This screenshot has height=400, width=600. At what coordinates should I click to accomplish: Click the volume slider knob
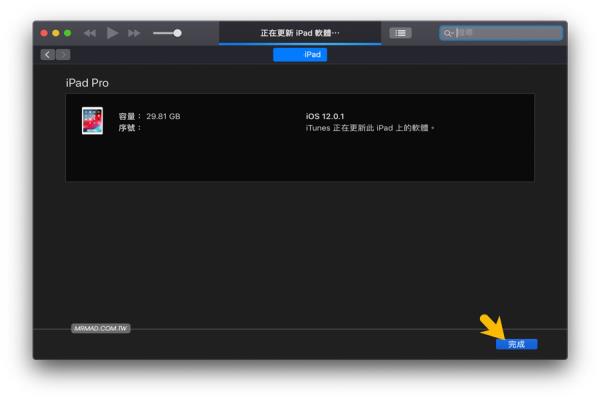177,33
